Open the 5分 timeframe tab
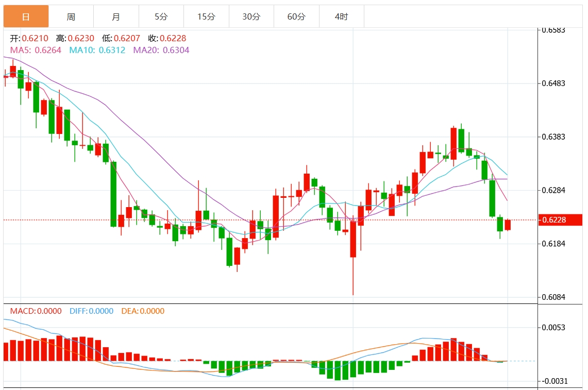This screenshot has width=588, height=390. coord(161,16)
